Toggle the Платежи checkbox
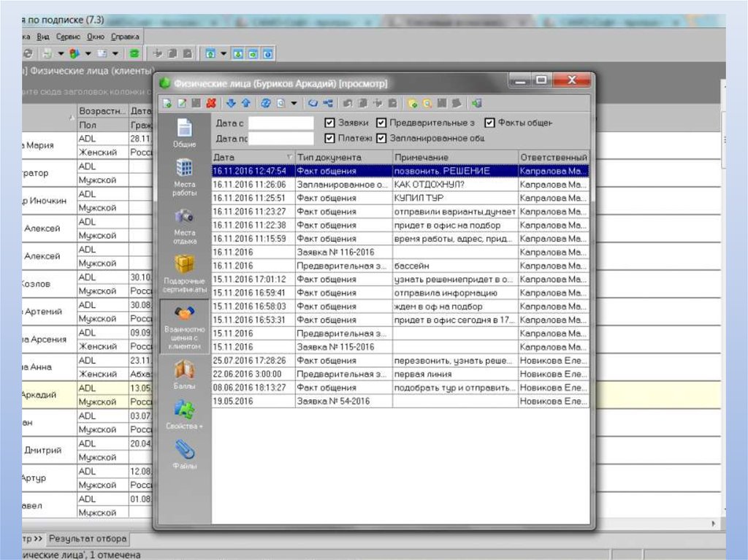 point(330,138)
